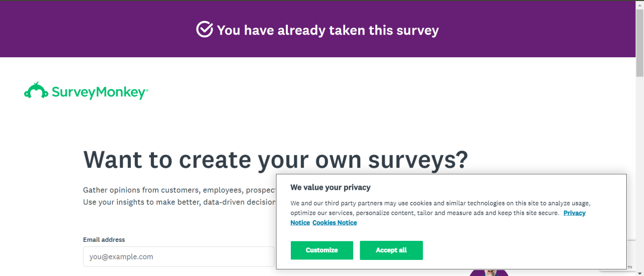Image resolution: width=644 pixels, height=276 pixels.
Task: Click the "Email address" field label
Action: tap(104, 240)
